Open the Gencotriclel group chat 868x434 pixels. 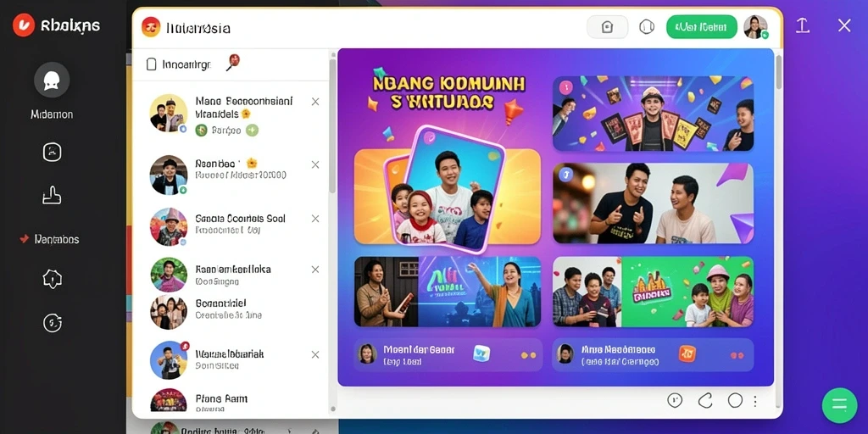point(231,310)
